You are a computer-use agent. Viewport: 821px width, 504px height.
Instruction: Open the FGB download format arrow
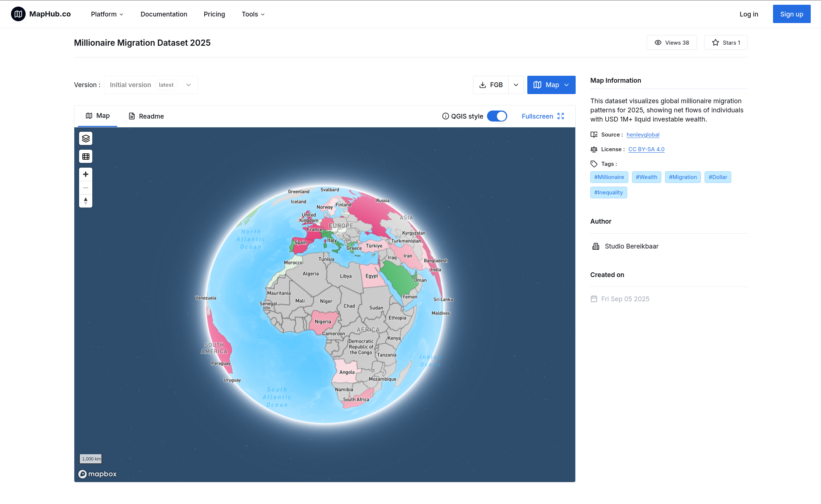click(516, 85)
